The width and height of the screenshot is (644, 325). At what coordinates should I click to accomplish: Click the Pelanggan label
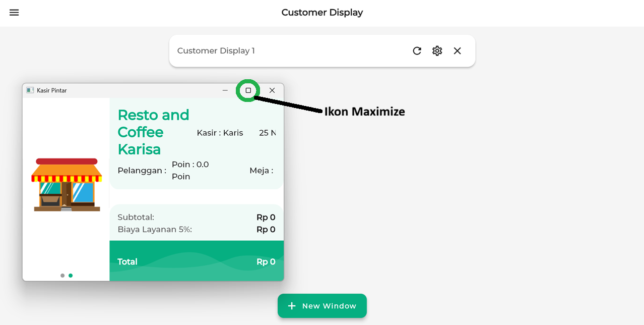[x=142, y=171]
